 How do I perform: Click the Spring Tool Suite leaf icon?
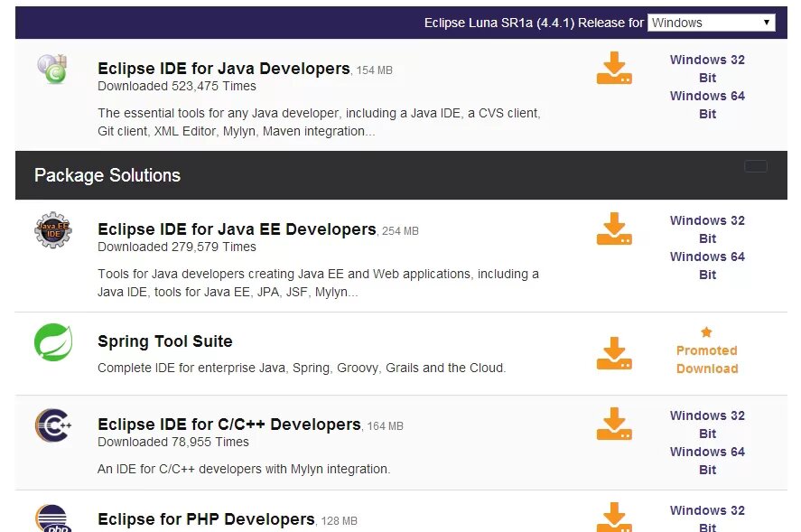[x=53, y=342]
